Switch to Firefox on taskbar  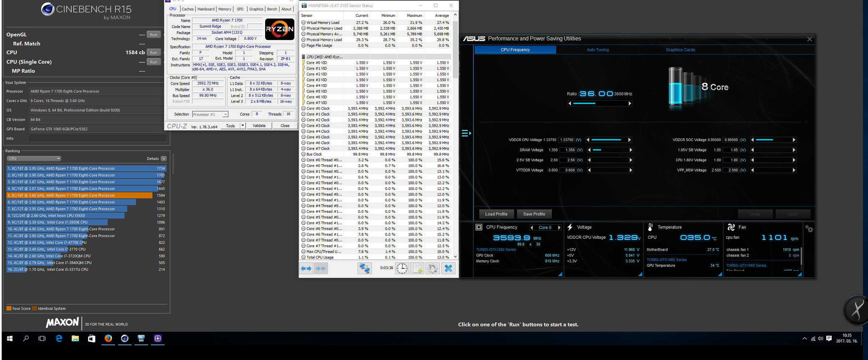point(108,338)
